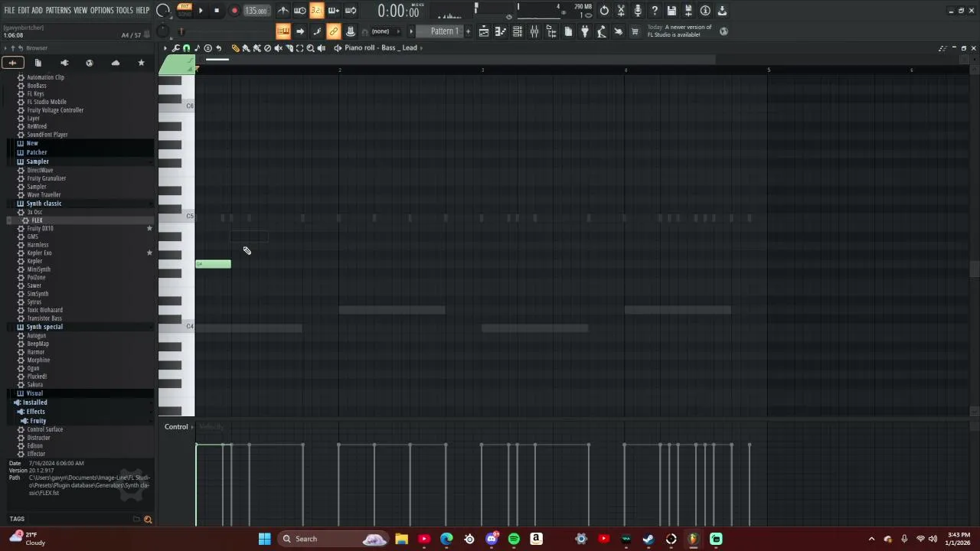Click the microphone recording icon
The width and height of the screenshot is (980, 551).
point(638,11)
